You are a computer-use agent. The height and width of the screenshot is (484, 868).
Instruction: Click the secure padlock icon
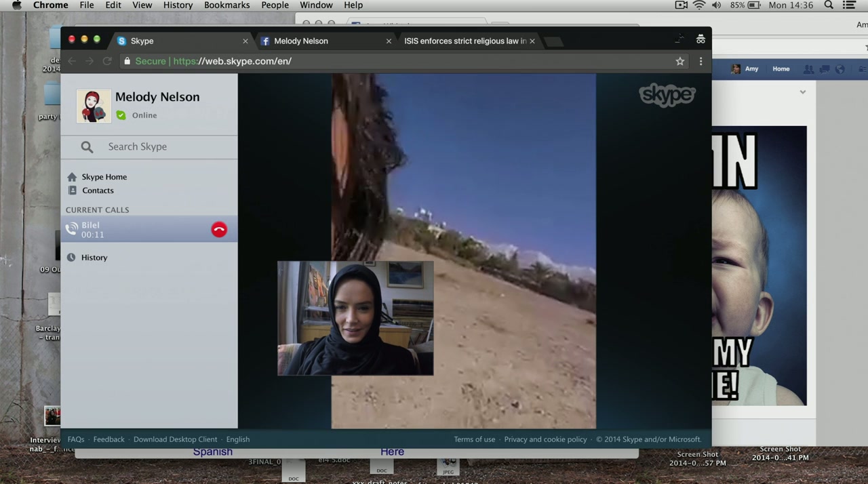coord(127,61)
